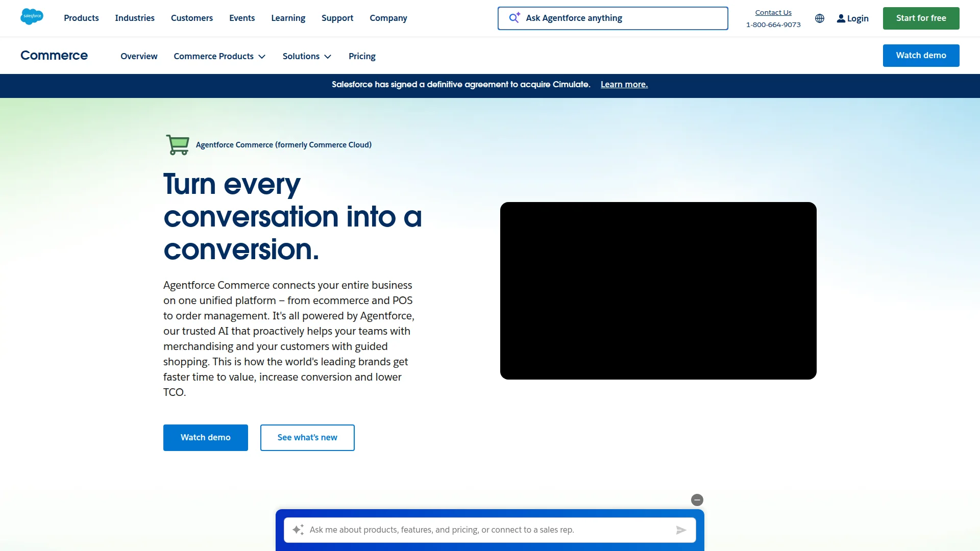
Task: Click the Login person icon
Action: coord(841,18)
